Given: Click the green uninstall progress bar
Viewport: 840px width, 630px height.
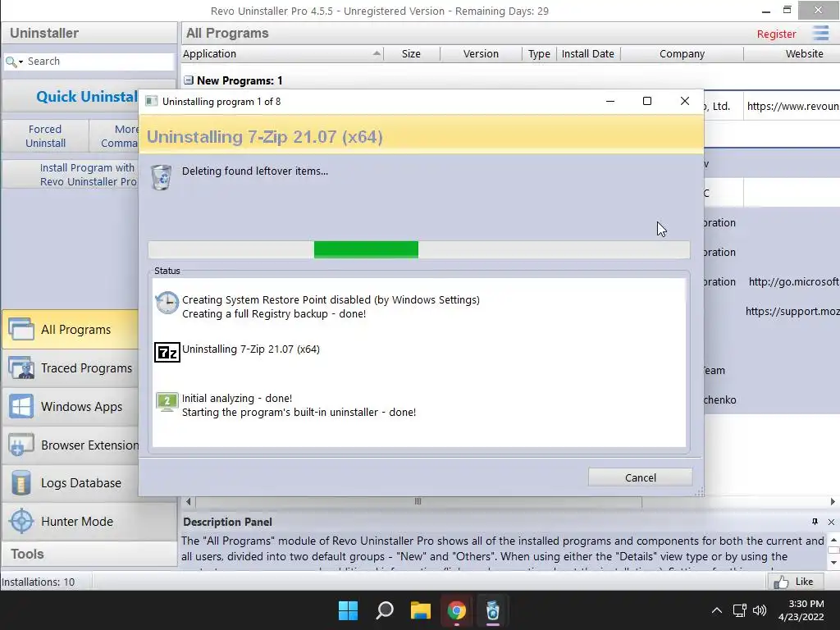Looking at the screenshot, I should click(366, 249).
